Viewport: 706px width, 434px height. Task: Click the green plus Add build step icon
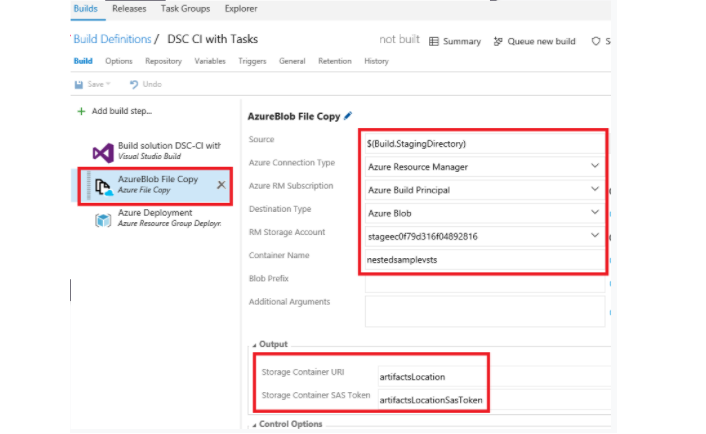(81, 111)
